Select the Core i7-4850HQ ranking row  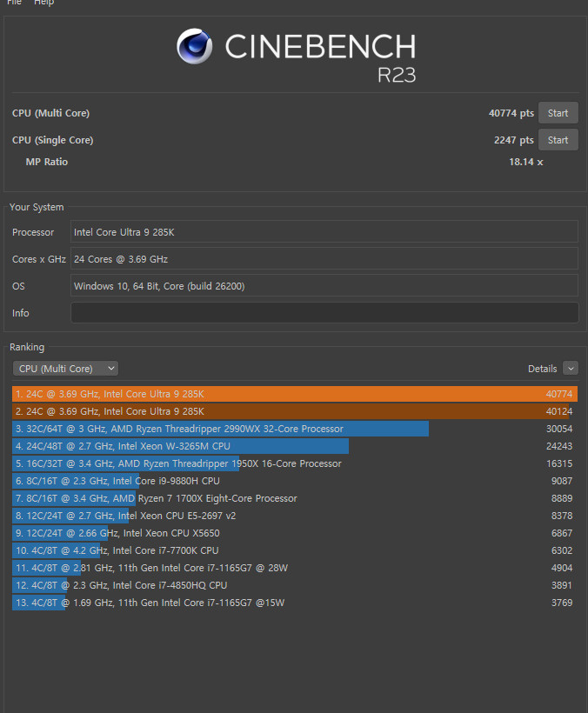295,585
